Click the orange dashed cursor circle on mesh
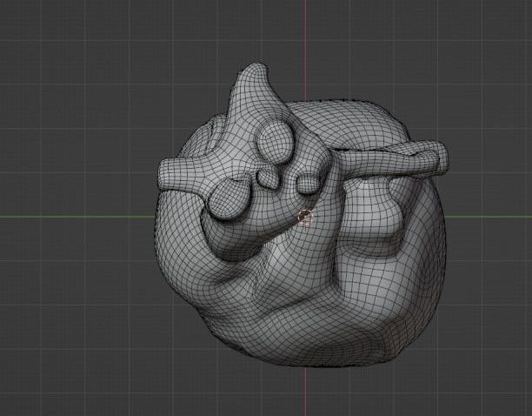Viewport: 532px width, 416px height. click(x=304, y=217)
